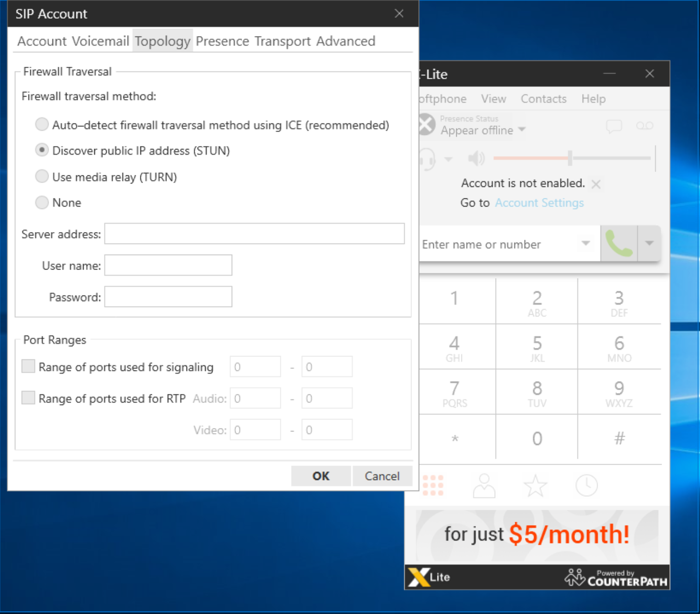Open the call button options dropdown
700x614 pixels.
click(x=650, y=244)
